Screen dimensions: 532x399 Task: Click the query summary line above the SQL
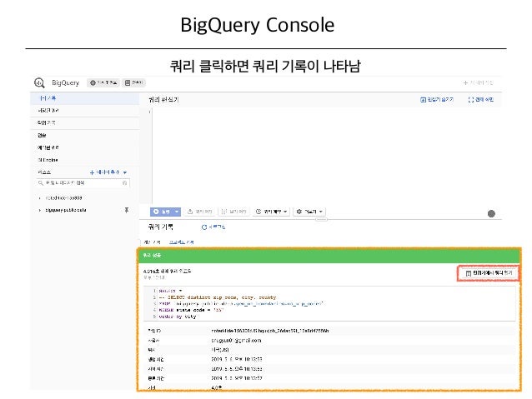168,272
